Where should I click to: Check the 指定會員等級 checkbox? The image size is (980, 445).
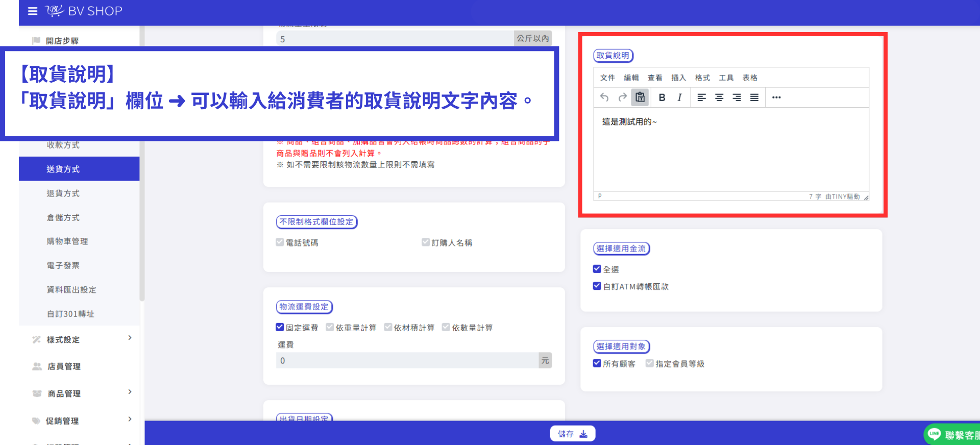(x=650, y=363)
